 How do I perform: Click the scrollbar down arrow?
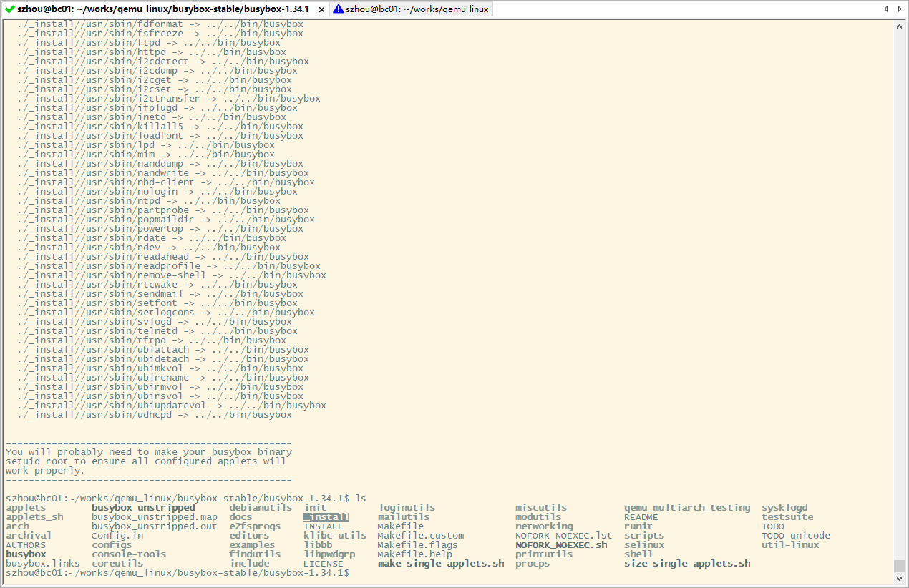pyautogui.click(x=899, y=577)
